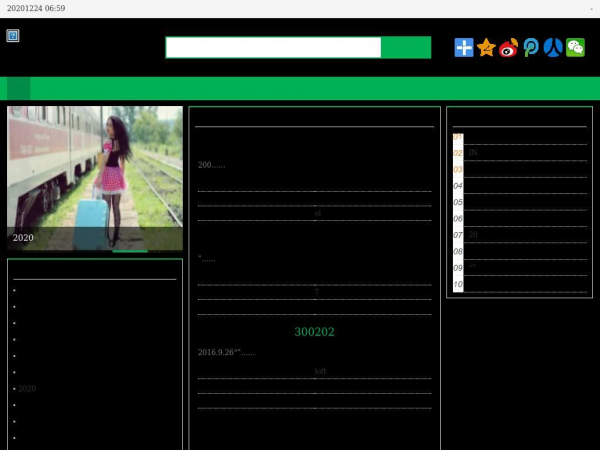Share via the blue Renren icon
Viewport: 600px width, 450px height.
point(553,47)
